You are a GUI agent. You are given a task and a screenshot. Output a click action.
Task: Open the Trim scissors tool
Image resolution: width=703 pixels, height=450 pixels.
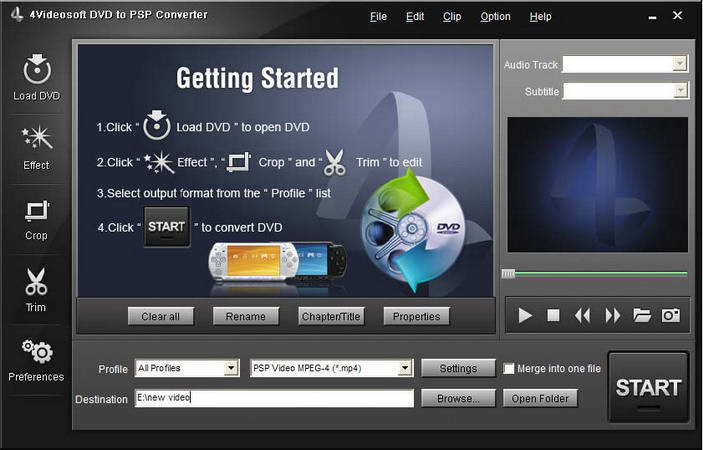[36, 290]
